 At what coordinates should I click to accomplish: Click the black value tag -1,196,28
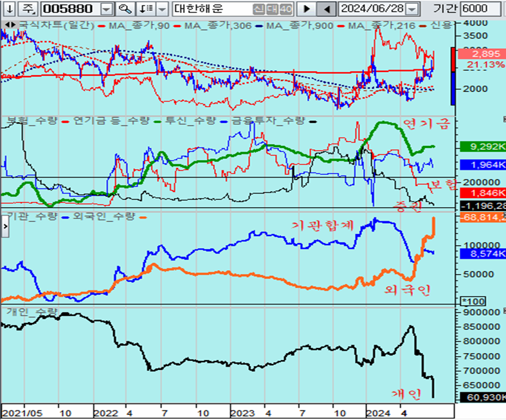click(x=483, y=206)
